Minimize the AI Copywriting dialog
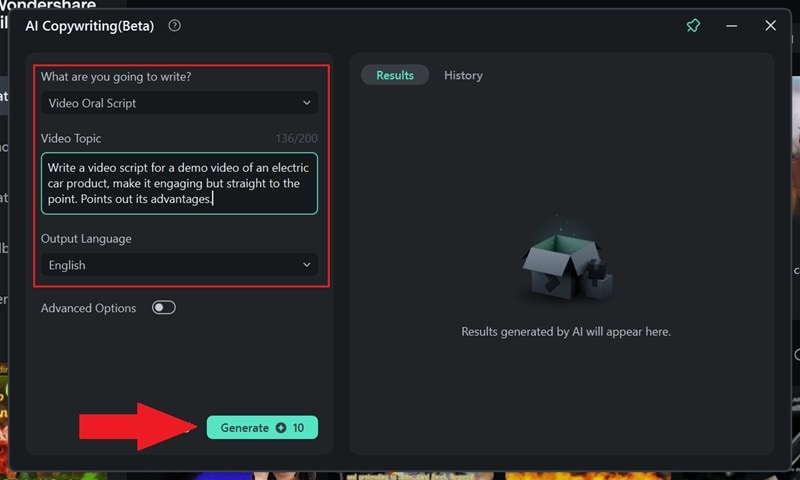The width and height of the screenshot is (800, 480). pyautogui.click(x=732, y=26)
